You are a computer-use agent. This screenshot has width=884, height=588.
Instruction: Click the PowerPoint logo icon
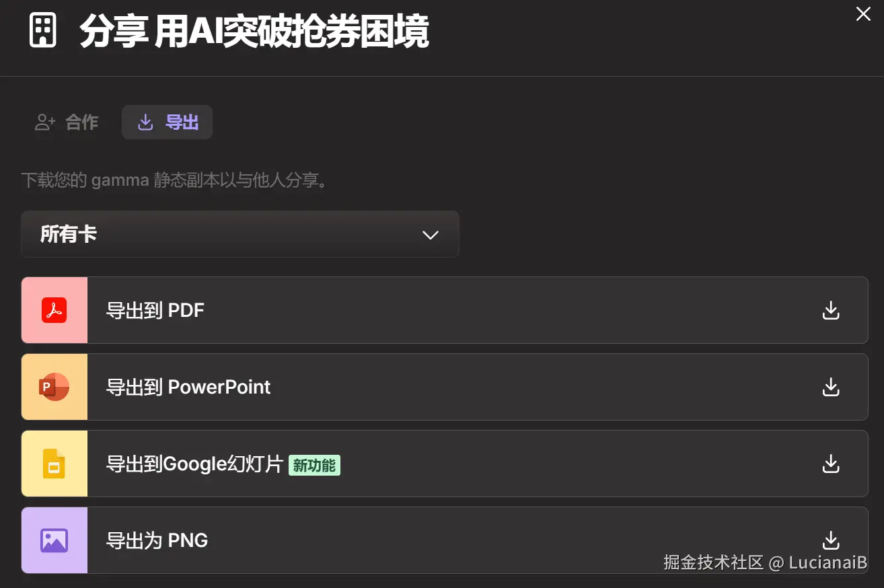[x=54, y=387]
